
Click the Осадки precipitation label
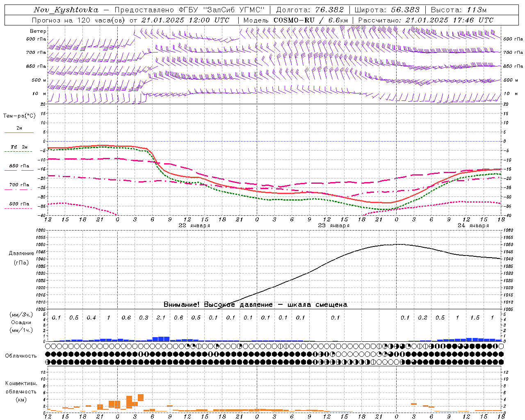click(x=21, y=322)
